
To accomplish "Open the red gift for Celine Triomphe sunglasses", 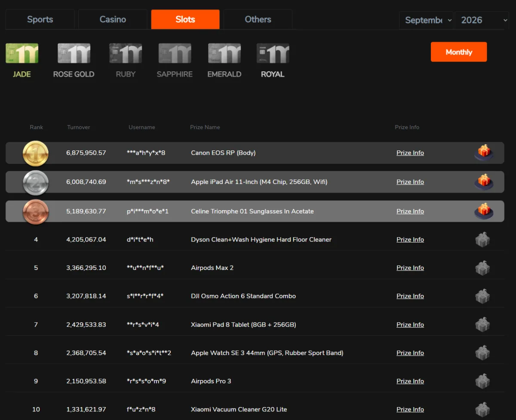I will point(484,211).
